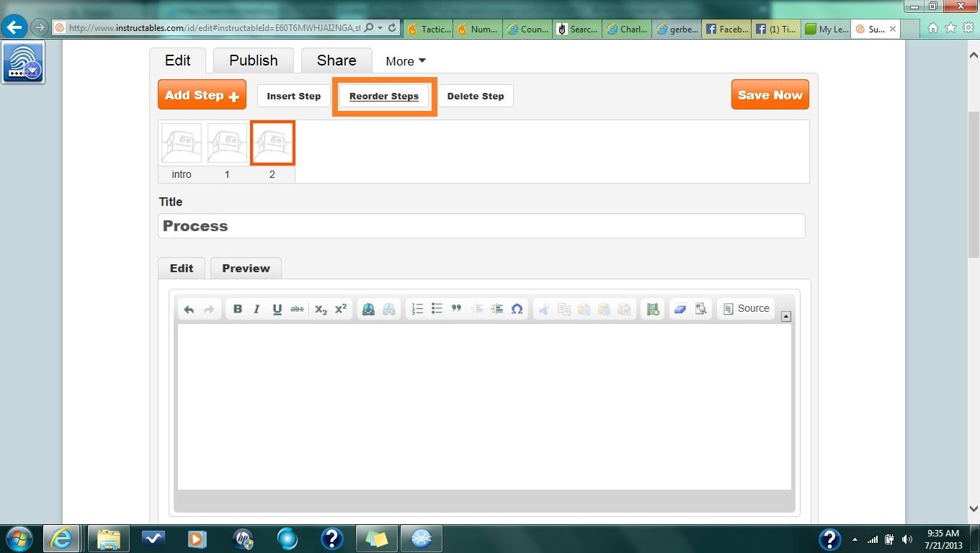
Task: Click the Add Step button
Action: (202, 94)
